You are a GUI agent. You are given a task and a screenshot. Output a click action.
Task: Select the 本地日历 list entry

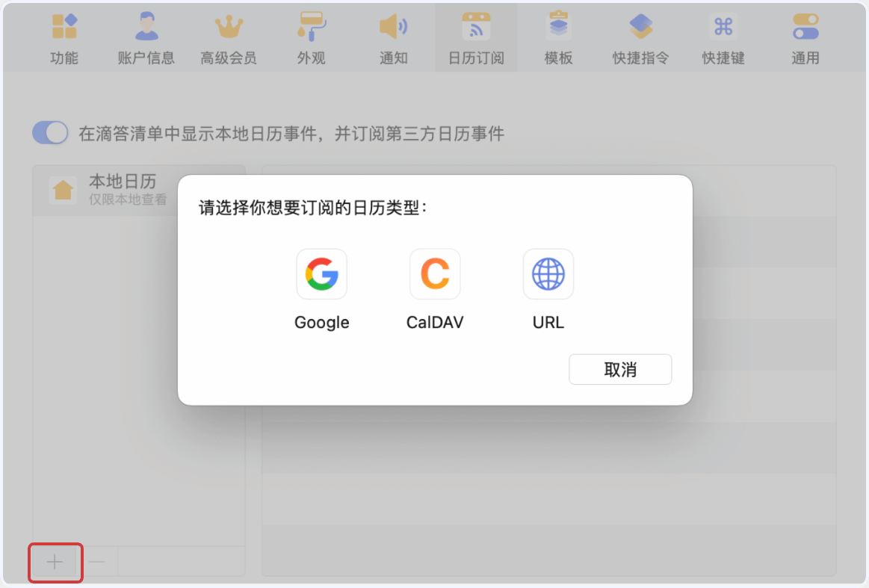[105, 190]
